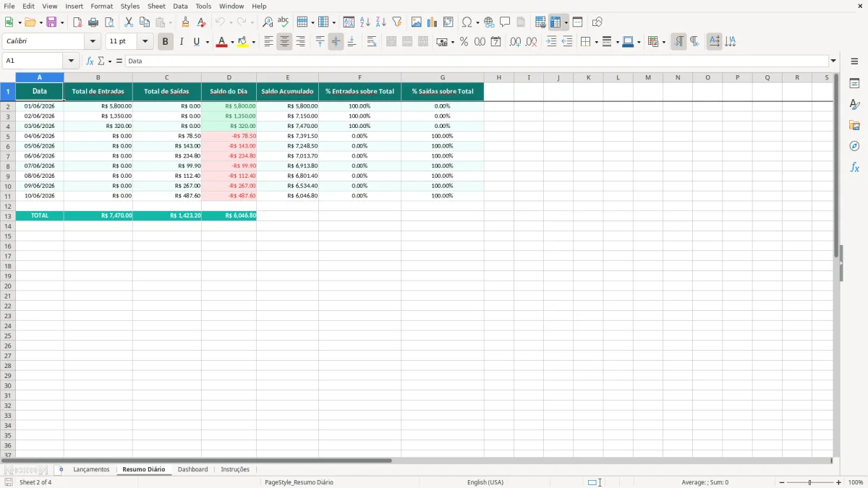Open Find & Replace
This screenshot has width=868, height=488.
[268, 22]
